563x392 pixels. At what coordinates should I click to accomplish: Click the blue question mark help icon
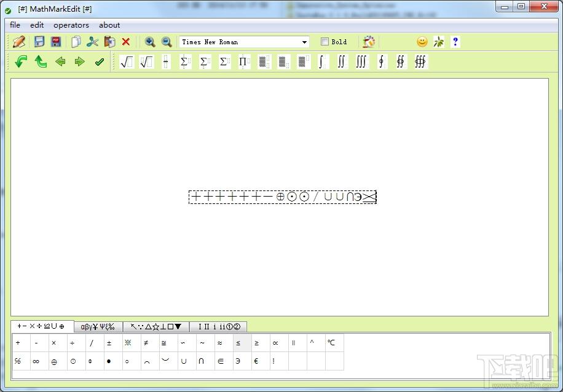[x=455, y=42]
